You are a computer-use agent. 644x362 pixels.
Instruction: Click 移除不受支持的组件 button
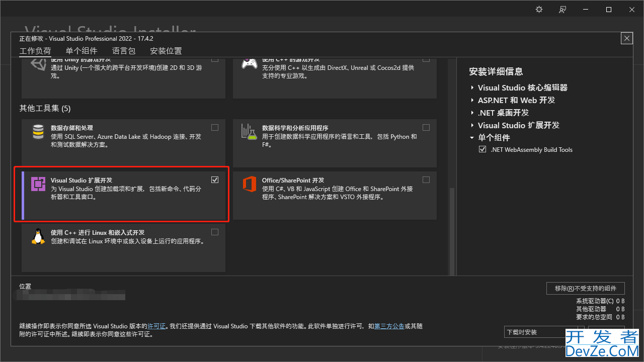click(x=586, y=288)
